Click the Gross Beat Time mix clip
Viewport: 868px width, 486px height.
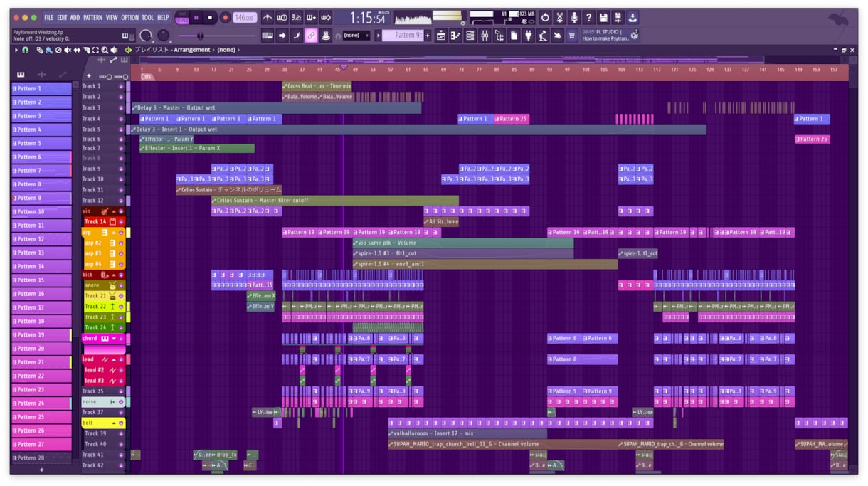pyautogui.click(x=317, y=86)
